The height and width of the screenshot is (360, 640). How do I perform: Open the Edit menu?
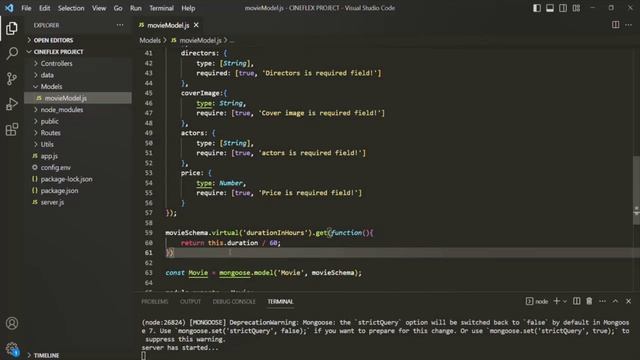pyautogui.click(x=44, y=8)
